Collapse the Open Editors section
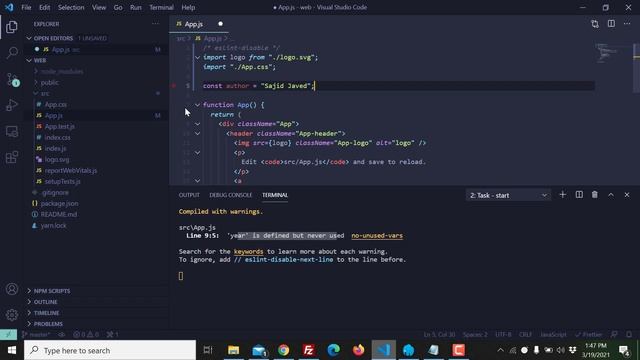 tap(29, 38)
